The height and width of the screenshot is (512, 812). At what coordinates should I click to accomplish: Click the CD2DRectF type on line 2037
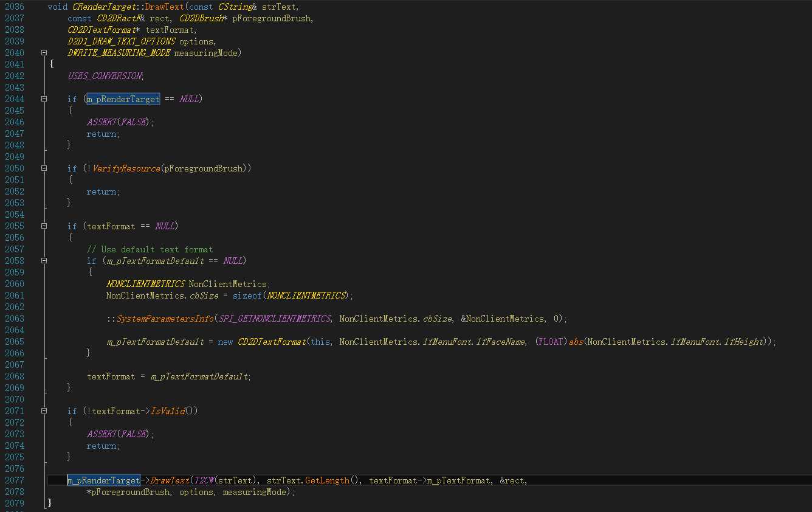pos(119,18)
